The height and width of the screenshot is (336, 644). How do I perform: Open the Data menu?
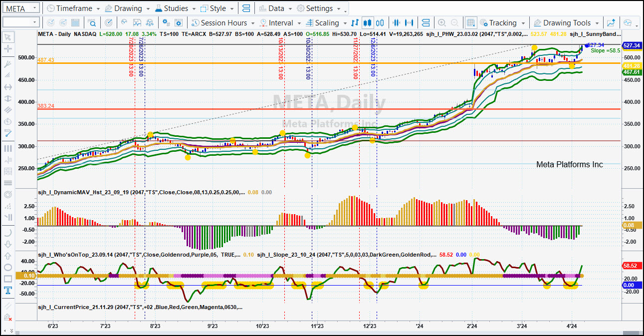[x=276, y=8]
